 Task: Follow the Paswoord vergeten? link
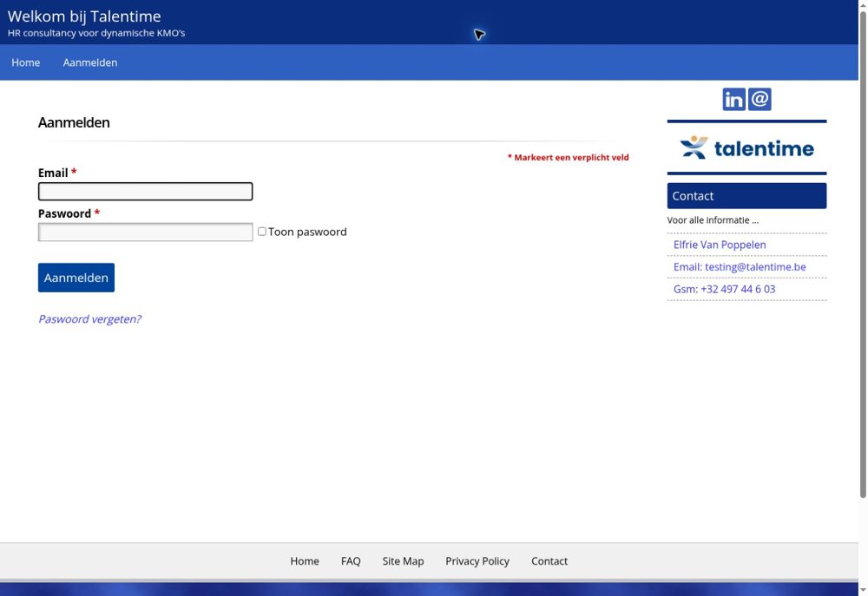point(89,318)
